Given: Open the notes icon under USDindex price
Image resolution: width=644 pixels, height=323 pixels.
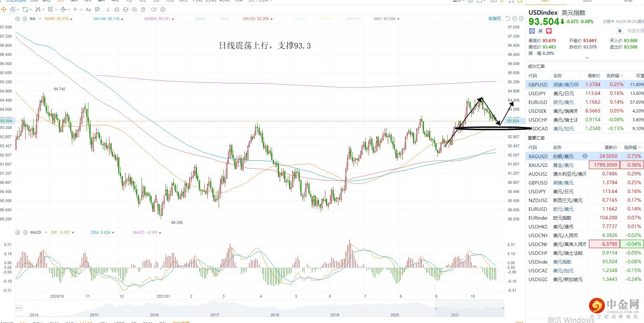Looking at the screenshot, I should coord(540,31).
